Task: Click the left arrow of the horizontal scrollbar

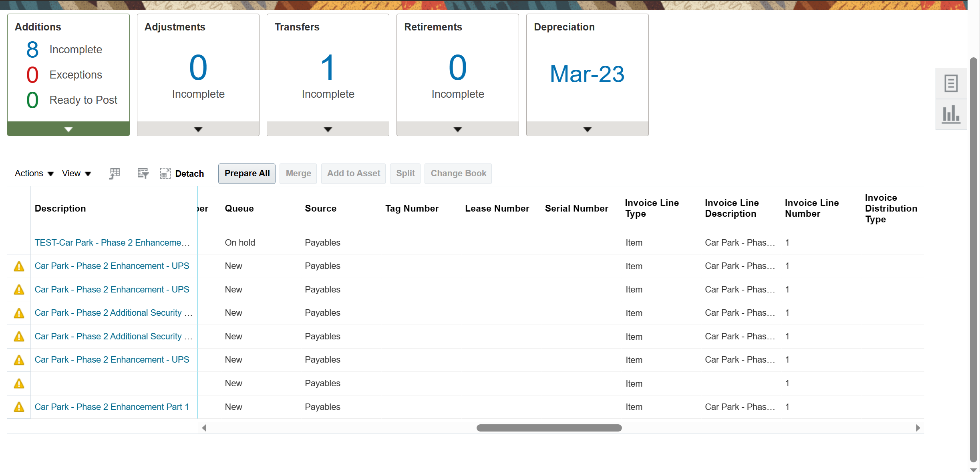Action: pos(204,428)
